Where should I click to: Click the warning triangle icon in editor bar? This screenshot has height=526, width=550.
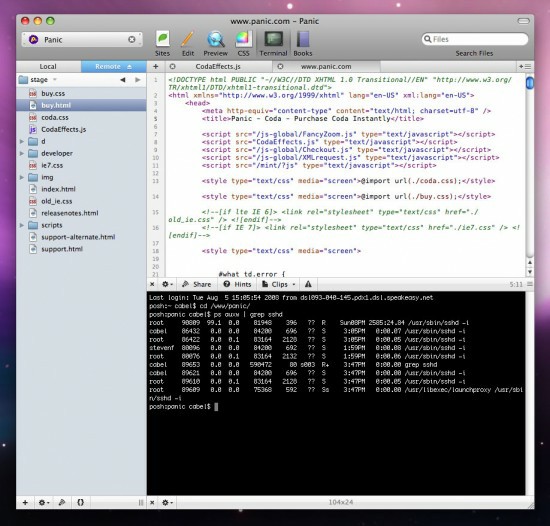tap(308, 284)
